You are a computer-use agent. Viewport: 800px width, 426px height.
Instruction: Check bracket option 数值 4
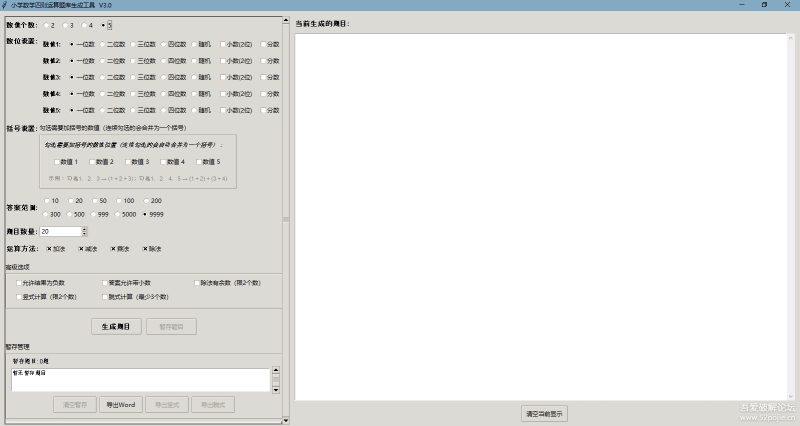point(172,162)
